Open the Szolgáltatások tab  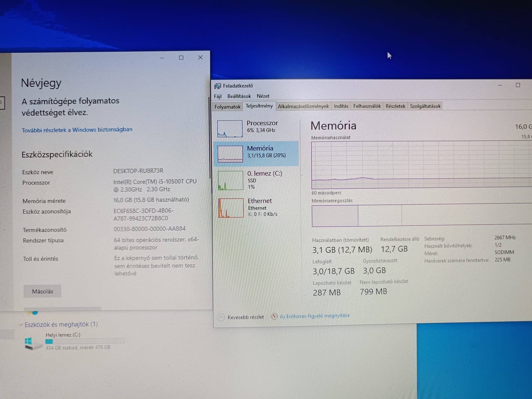tap(425, 106)
